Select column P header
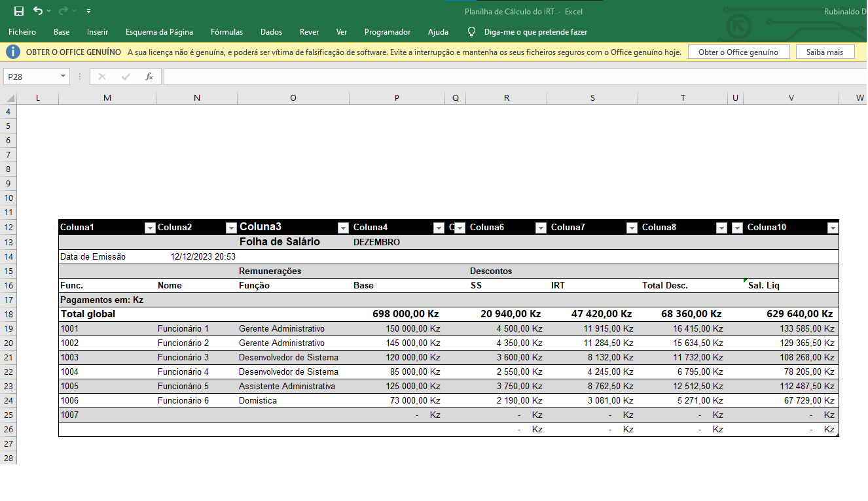 click(397, 98)
